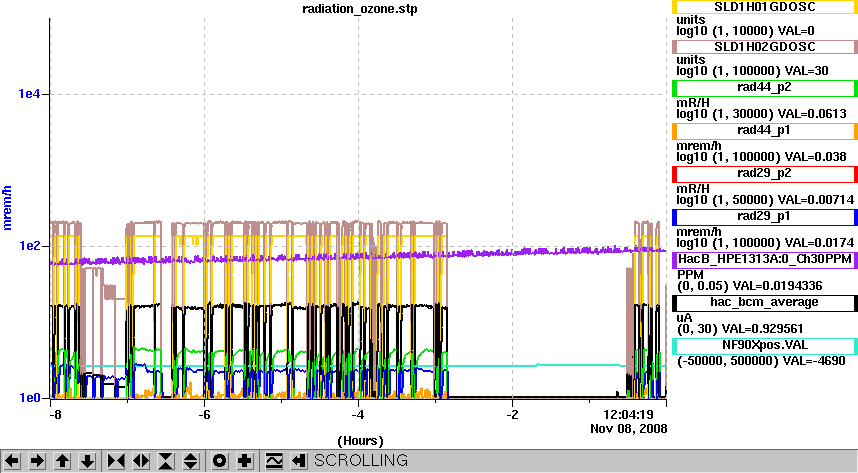
Task: Click the PPM units label under HacB_HPE1313A:0_Ch30PPM
Action: 691,275
